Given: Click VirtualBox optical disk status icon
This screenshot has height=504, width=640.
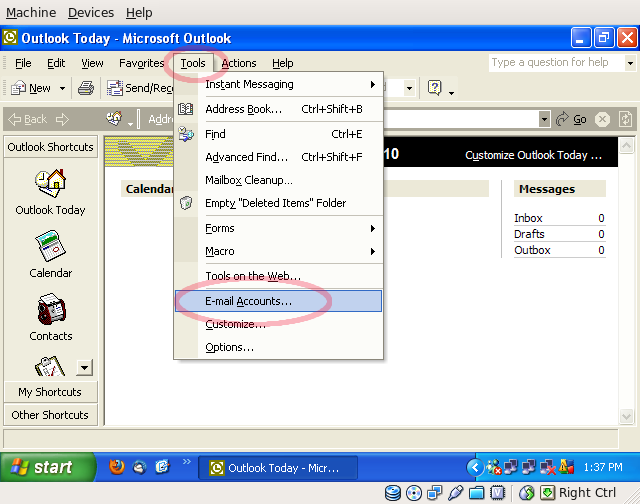Looking at the screenshot, I should click(414, 493).
